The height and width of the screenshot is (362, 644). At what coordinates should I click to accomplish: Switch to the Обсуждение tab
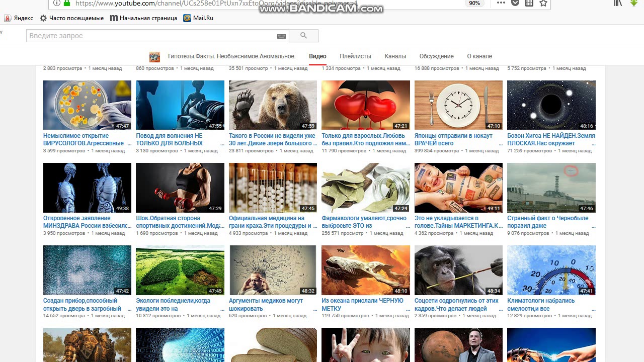point(436,56)
